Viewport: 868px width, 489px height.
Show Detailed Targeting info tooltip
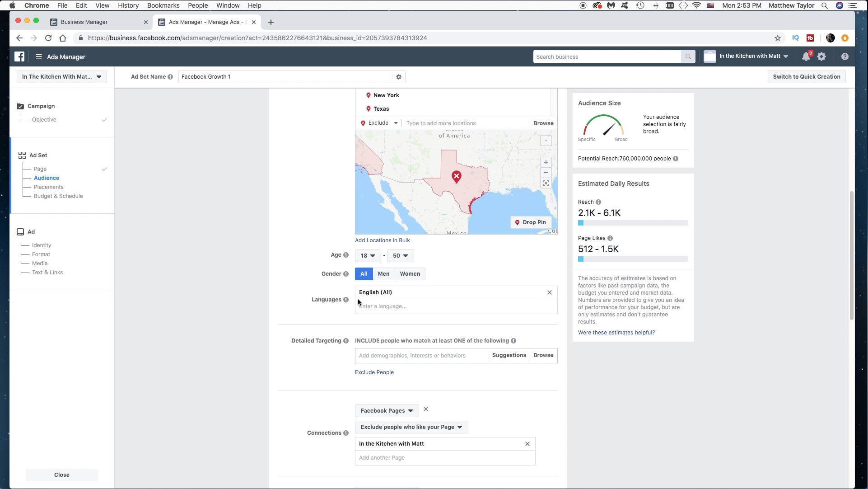point(346,341)
